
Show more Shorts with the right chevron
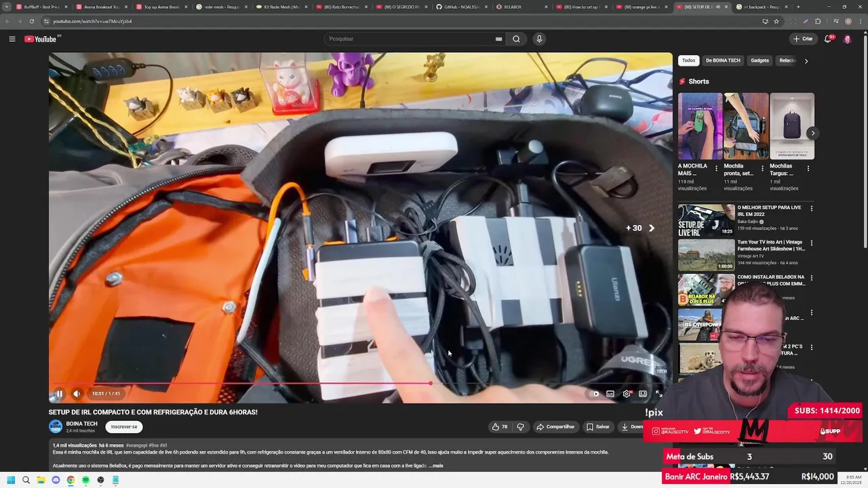tap(812, 133)
